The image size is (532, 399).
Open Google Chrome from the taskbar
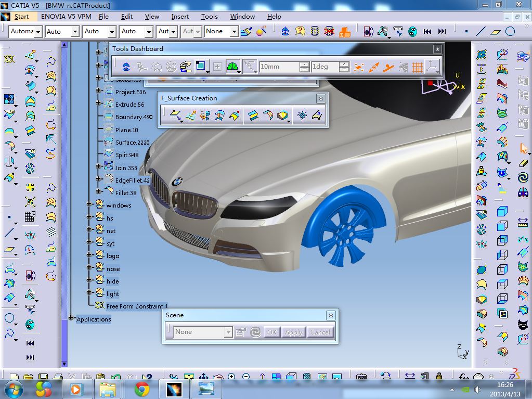(142, 389)
